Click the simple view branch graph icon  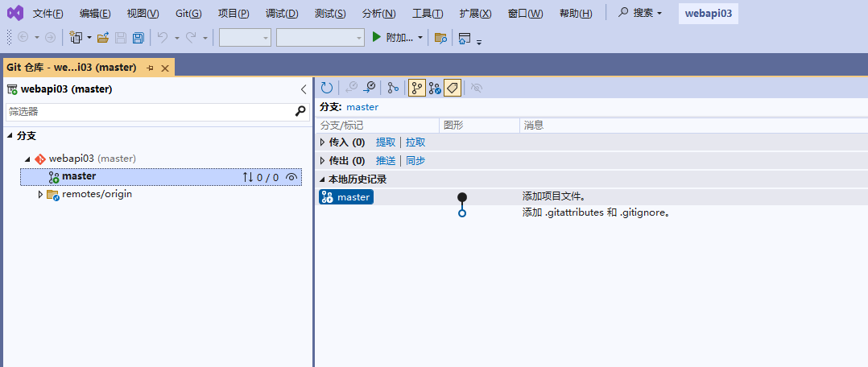[393, 88]
